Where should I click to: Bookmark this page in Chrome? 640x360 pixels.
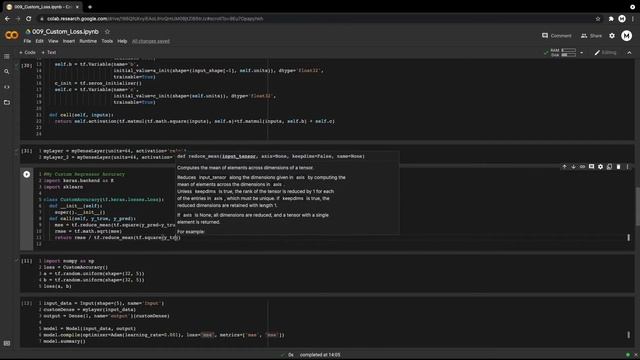(x=598, y=19)
